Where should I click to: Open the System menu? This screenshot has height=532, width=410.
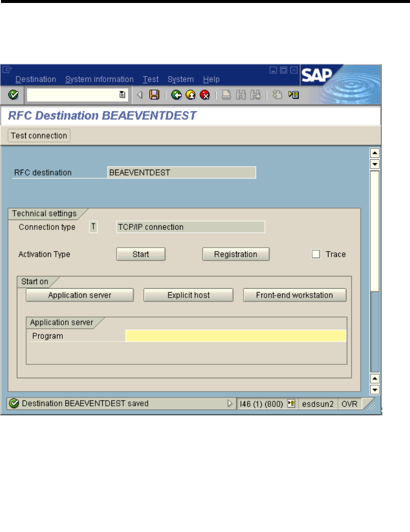(x=181, y=80)
